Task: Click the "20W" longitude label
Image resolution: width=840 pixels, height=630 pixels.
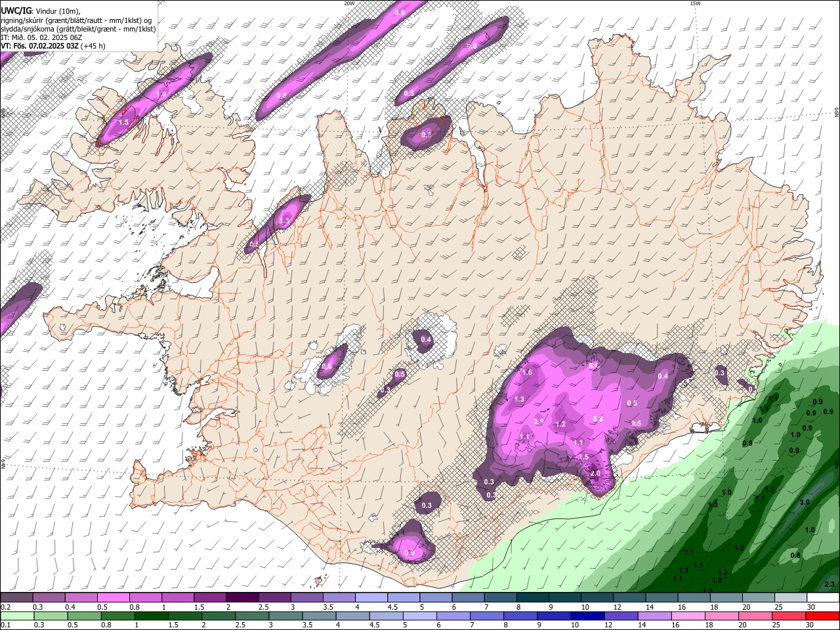Action: pyautogui.click(x=349, y=3)
